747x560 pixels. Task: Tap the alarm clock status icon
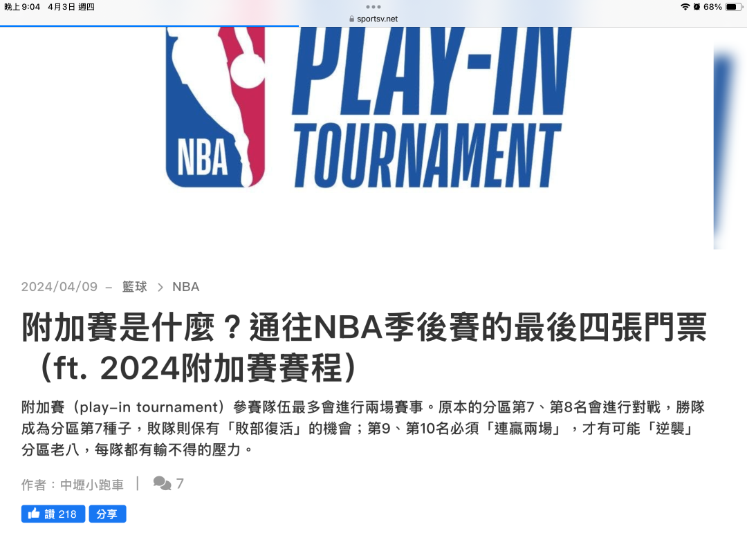pyautogui.click(x=697, y=7)
